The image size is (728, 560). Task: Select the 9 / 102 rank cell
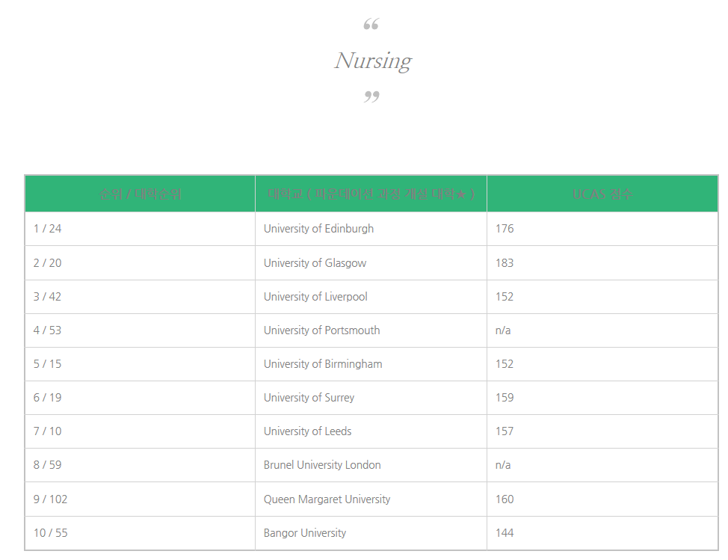point(140,499)
